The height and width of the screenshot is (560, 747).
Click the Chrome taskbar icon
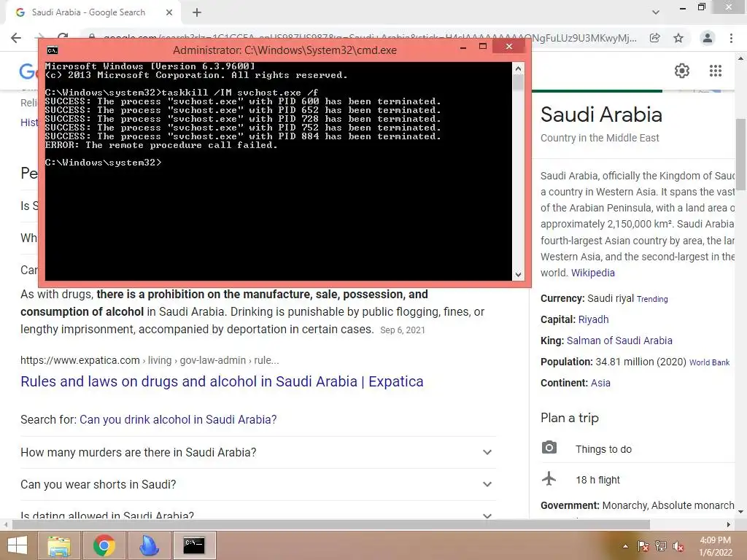tap(104, 545)
